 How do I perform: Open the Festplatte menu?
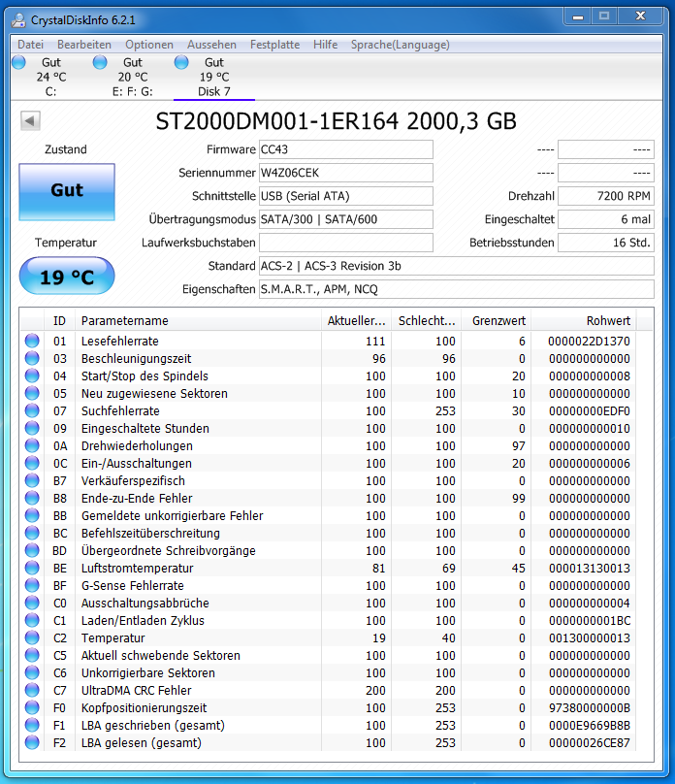tap(274, 45)
